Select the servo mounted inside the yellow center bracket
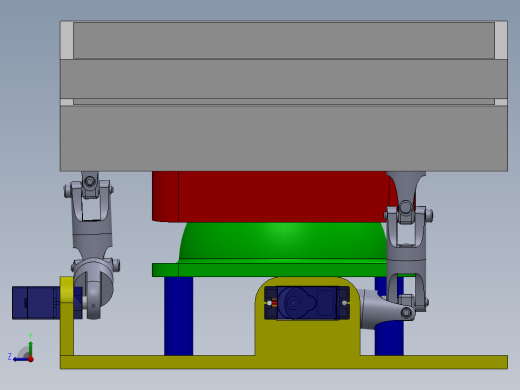Viewport: 520px width, 390px height. [x=307, y=303]
